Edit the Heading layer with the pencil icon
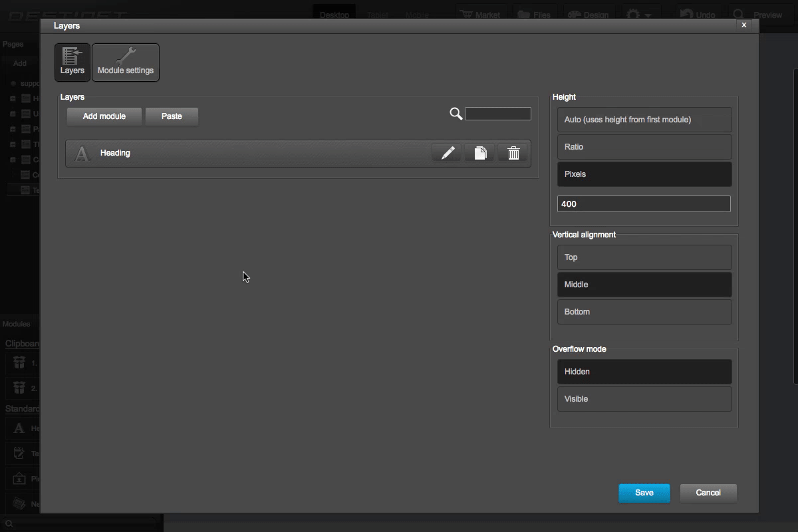Screen dimensions: 798x532 pyautogui.click(x=446, y=152)
